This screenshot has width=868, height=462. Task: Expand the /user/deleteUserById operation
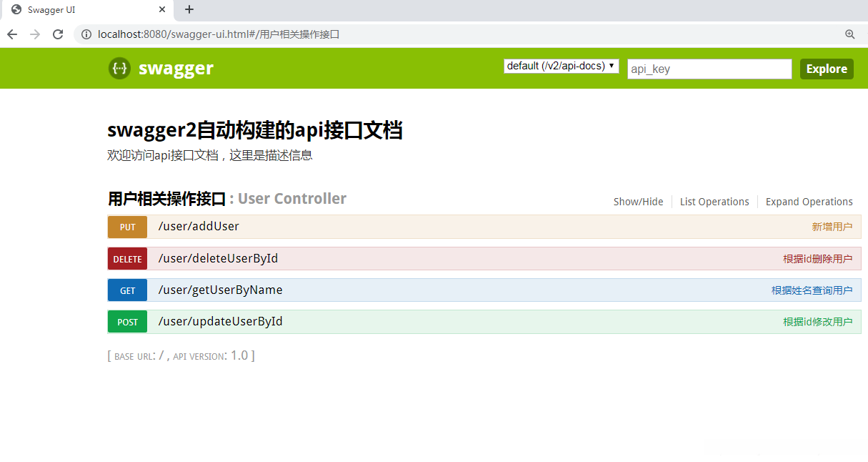(218, 258)
